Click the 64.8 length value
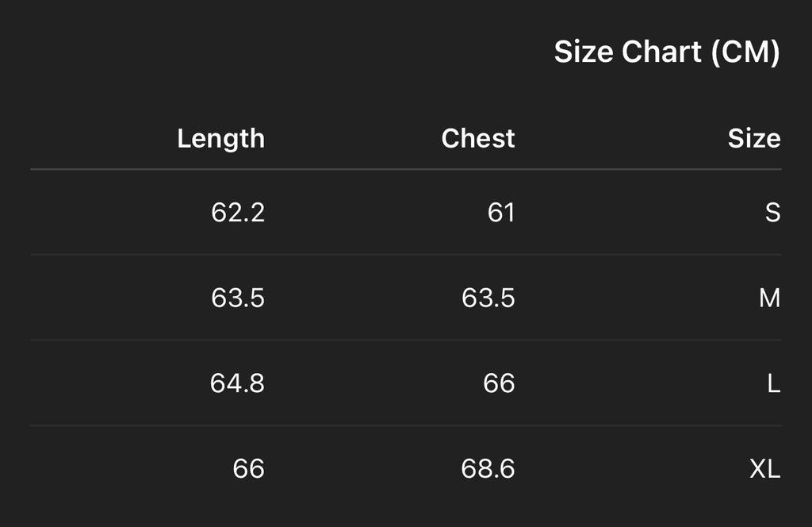 click(x=237, y=384)
